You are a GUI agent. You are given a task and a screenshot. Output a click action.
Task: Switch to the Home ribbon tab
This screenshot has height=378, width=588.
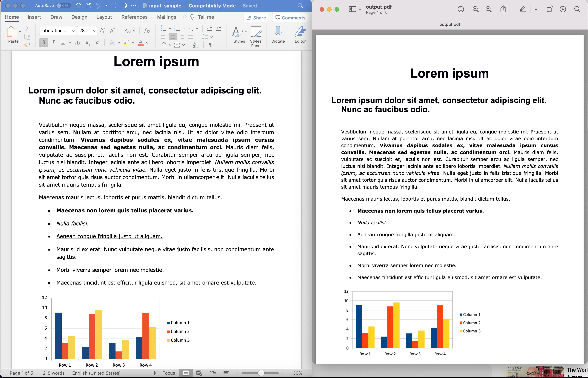pyautogui.click(x=12, y=17)
